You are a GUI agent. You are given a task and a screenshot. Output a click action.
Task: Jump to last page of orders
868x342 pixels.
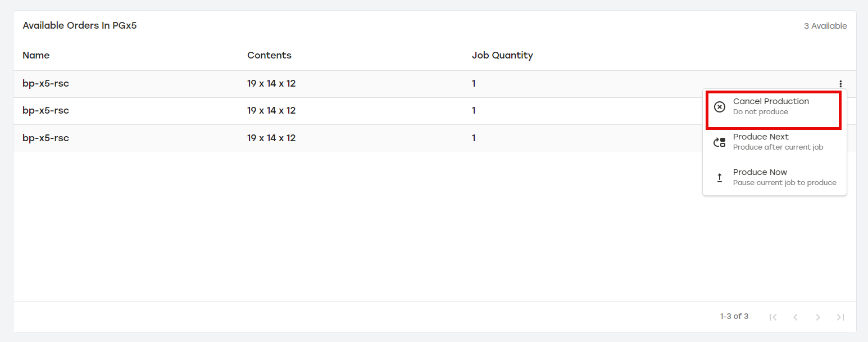840,317
